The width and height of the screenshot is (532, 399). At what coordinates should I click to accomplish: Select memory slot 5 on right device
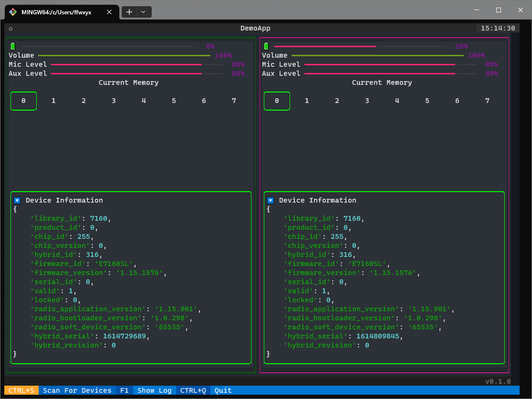427,101
